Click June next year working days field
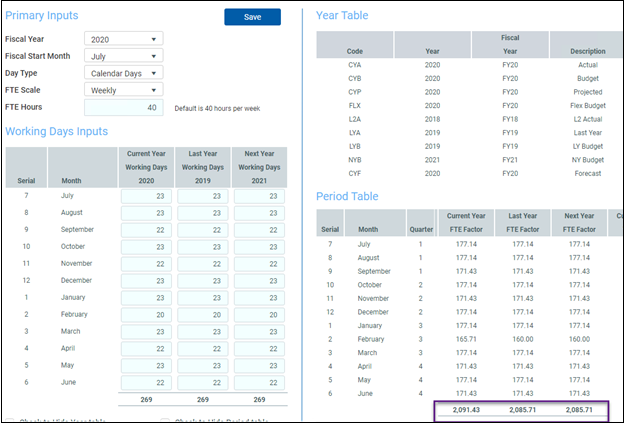 pos(259,381)
